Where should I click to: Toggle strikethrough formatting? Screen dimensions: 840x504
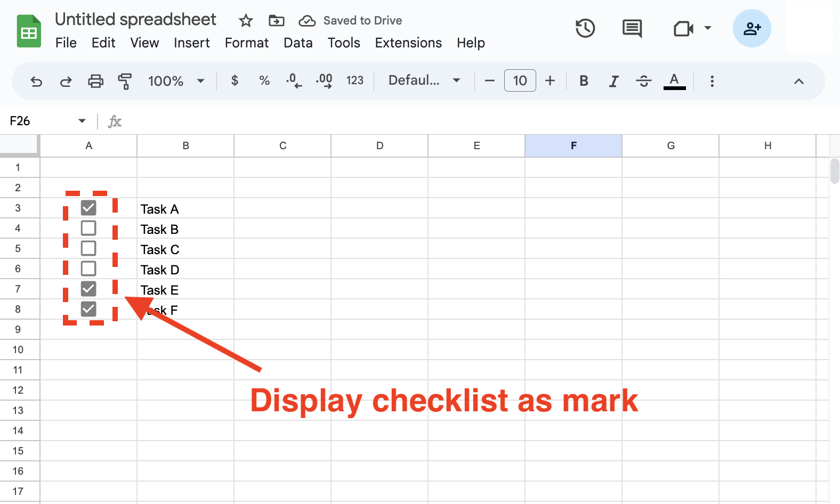(644, 81)
